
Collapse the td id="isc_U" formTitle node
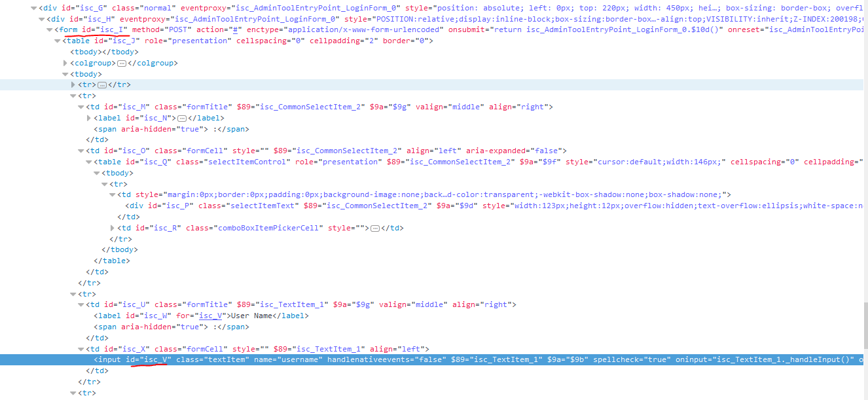(81, 305)
